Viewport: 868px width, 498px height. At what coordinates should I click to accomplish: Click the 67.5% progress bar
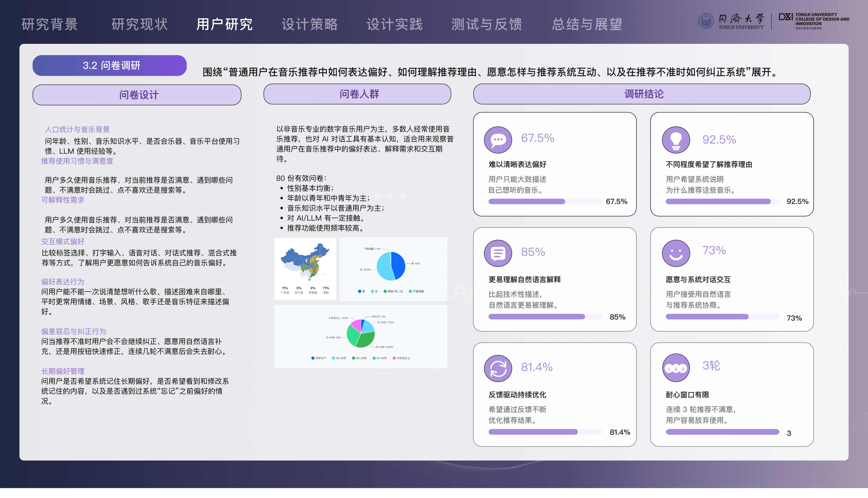(545, 201)
